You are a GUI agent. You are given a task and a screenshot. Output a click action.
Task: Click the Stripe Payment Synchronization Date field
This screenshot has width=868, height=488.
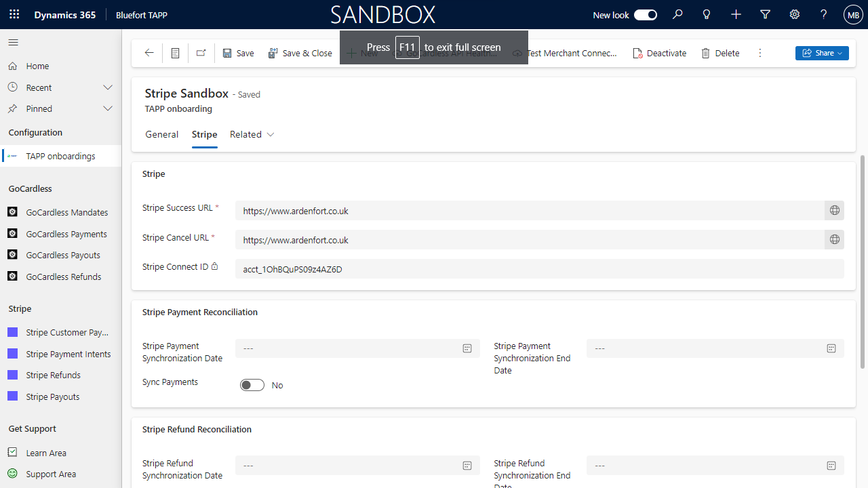point(357,348)
